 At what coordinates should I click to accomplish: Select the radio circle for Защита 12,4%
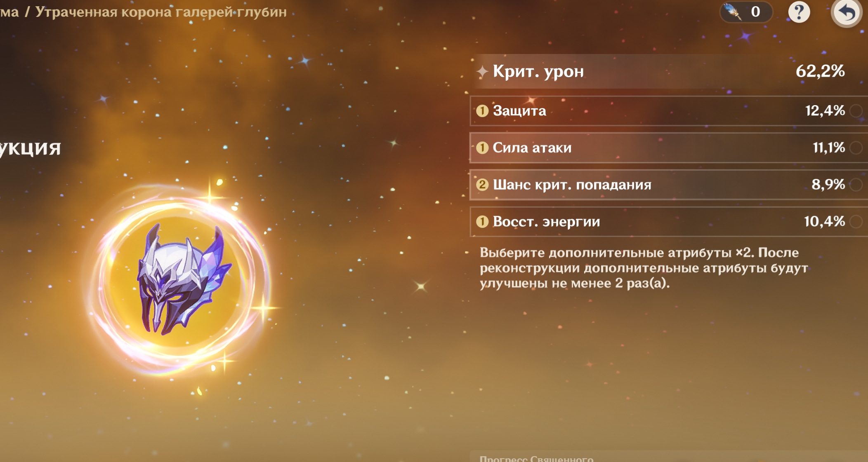click(856, 111)
